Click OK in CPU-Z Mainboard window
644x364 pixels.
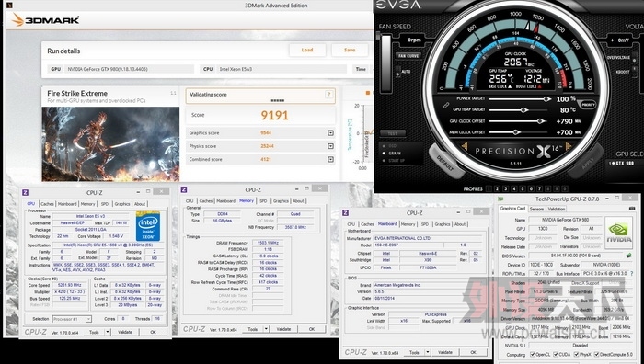pos(473,352)
